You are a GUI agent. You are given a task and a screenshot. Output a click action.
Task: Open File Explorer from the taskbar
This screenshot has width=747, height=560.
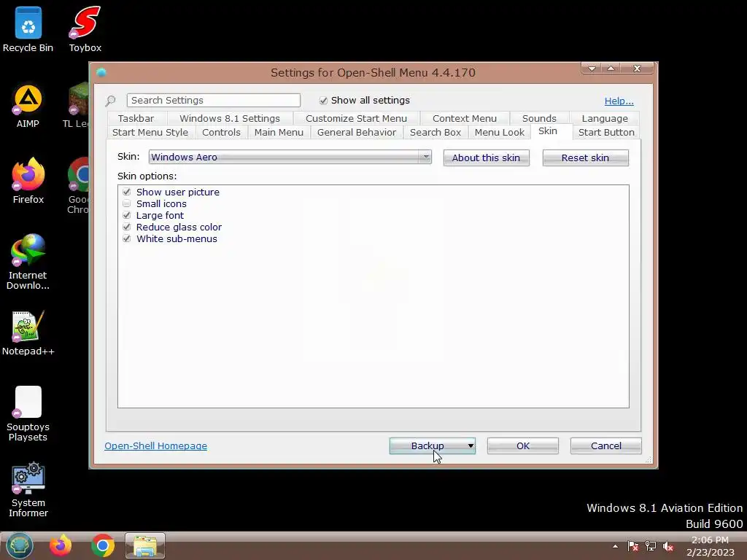pyautogui.click(x=145, y=545)
